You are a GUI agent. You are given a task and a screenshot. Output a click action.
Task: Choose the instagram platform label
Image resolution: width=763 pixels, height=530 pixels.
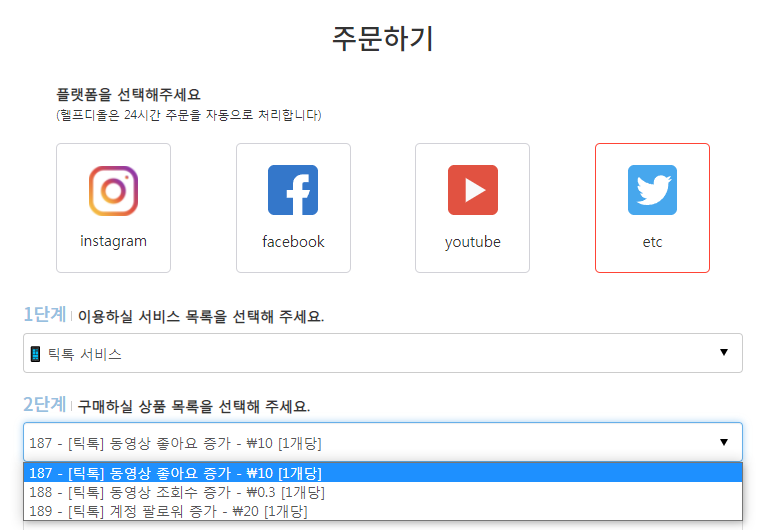click(x=113, y=241)
